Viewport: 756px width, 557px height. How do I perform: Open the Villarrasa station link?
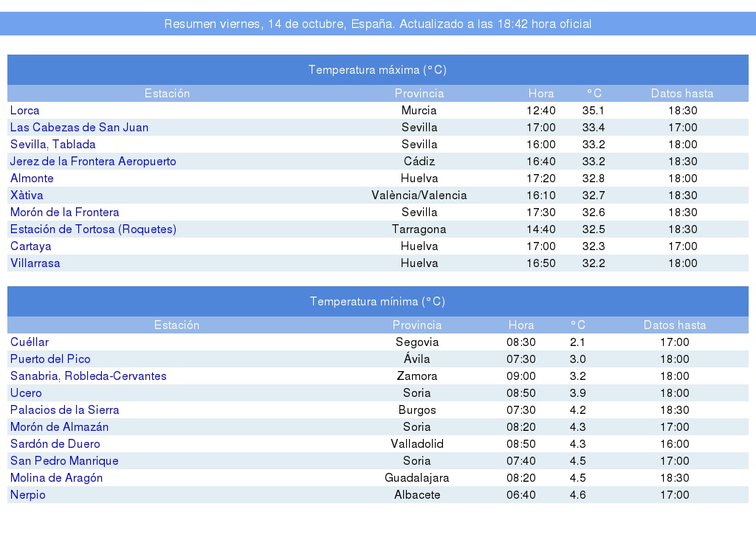(x=35, y=263)
